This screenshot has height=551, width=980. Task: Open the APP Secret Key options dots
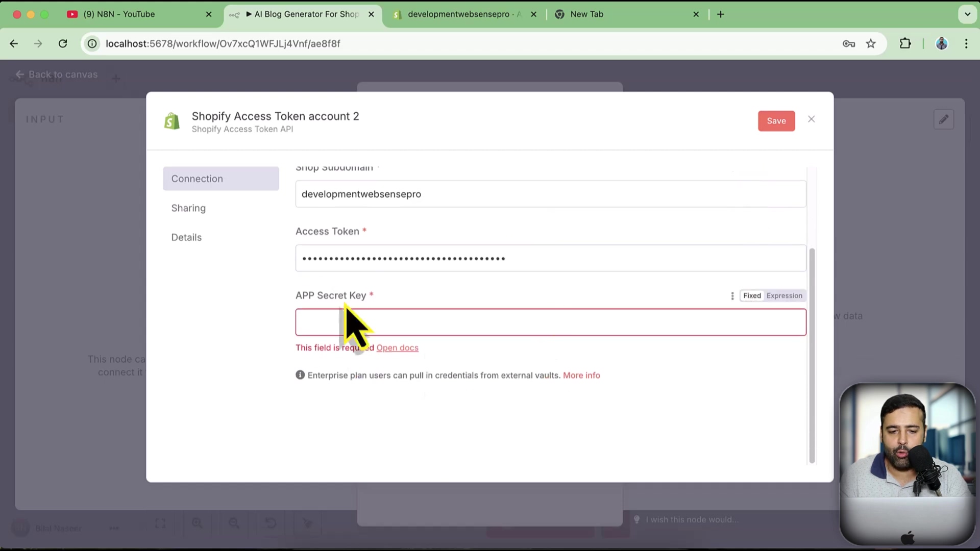tap(732, 296)
